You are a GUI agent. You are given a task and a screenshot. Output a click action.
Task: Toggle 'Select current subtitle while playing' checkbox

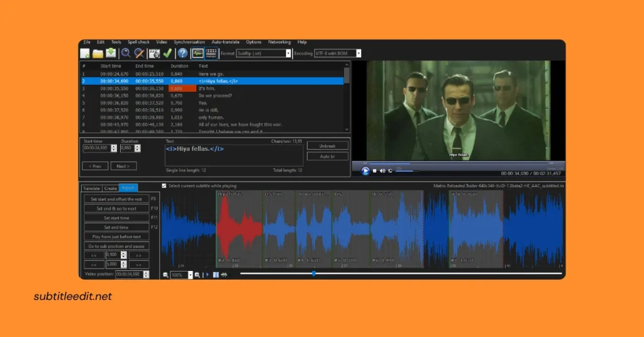point(165,186)
